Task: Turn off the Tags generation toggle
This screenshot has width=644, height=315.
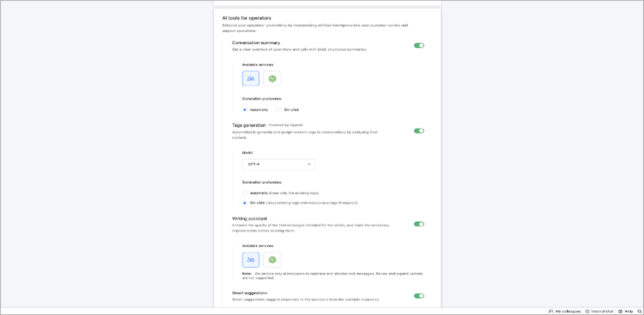Action: pos(419,131)
